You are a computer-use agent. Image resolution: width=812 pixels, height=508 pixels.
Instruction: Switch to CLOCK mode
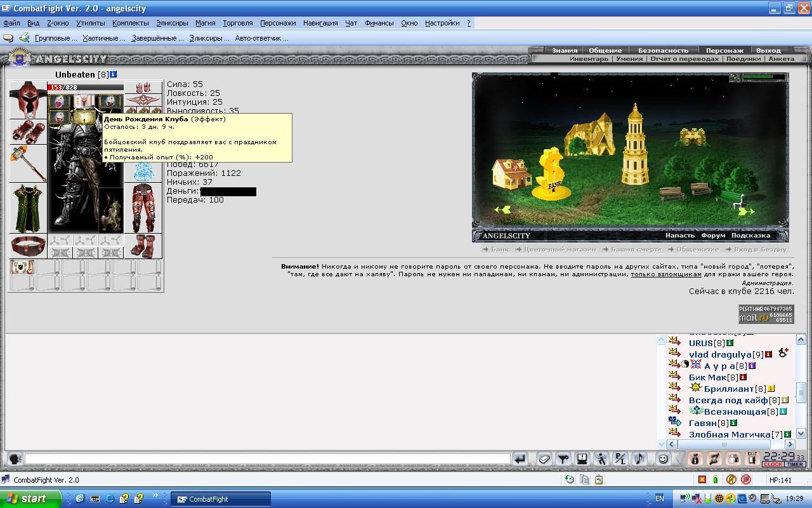click(x=773, y=464)
